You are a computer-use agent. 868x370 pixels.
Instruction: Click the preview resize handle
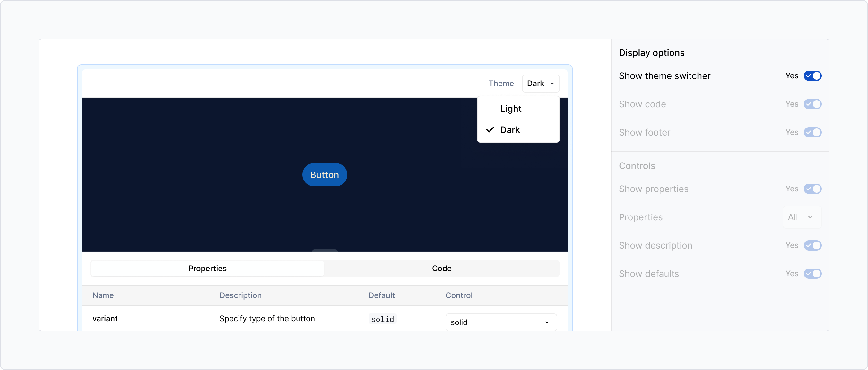(325, 250)
